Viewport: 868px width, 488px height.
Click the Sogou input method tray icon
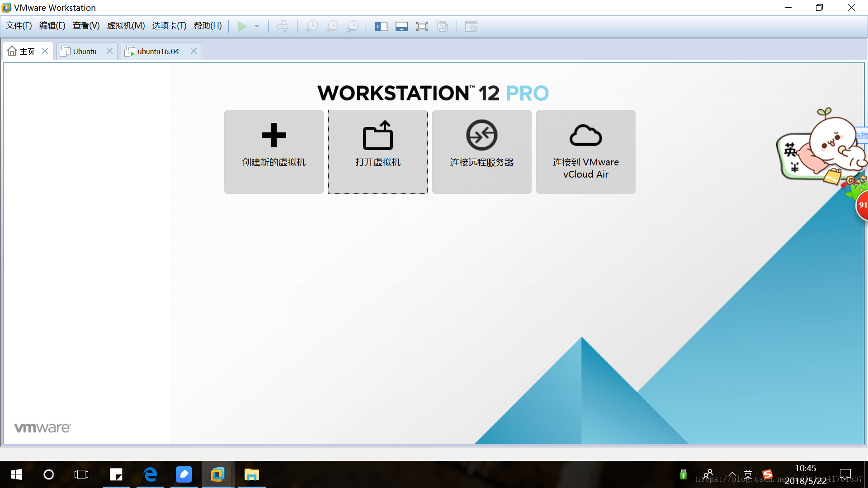click(768, 474)
